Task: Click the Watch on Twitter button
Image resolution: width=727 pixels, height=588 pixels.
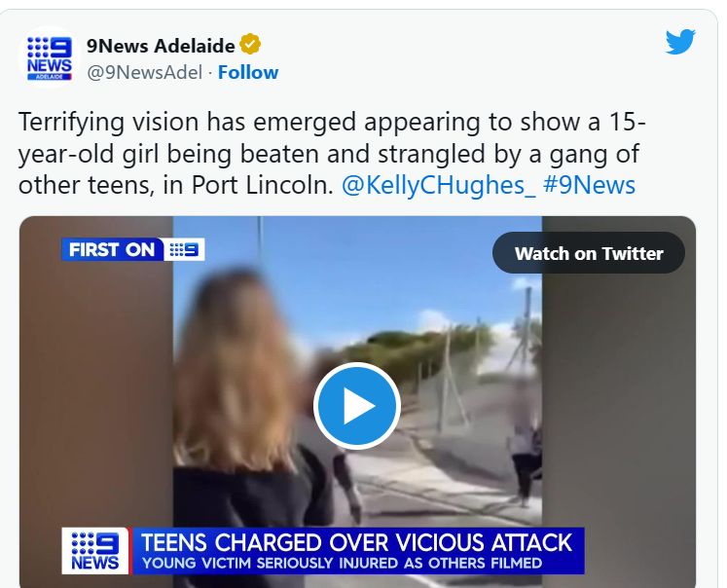Action: pos(589,253)
